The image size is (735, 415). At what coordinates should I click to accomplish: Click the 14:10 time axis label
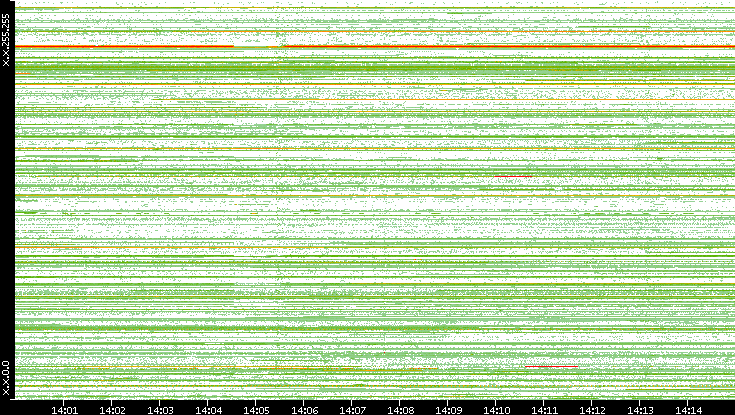(496, 410)
